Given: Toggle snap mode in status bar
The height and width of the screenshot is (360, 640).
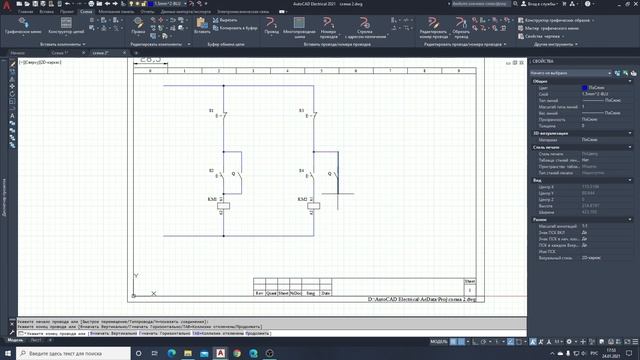Looking at the screenshot, I should pyautogui.click(x=461, y=342).
